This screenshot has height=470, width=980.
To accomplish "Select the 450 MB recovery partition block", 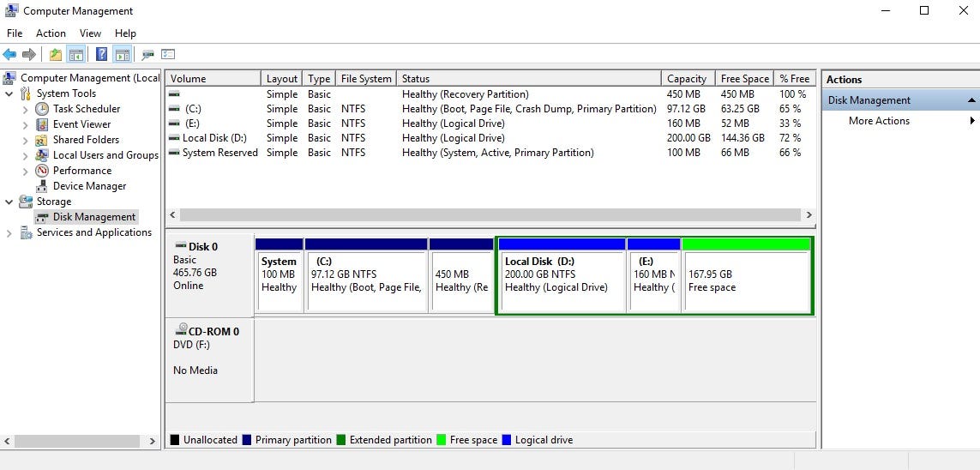I will click(x=462, y=275).
